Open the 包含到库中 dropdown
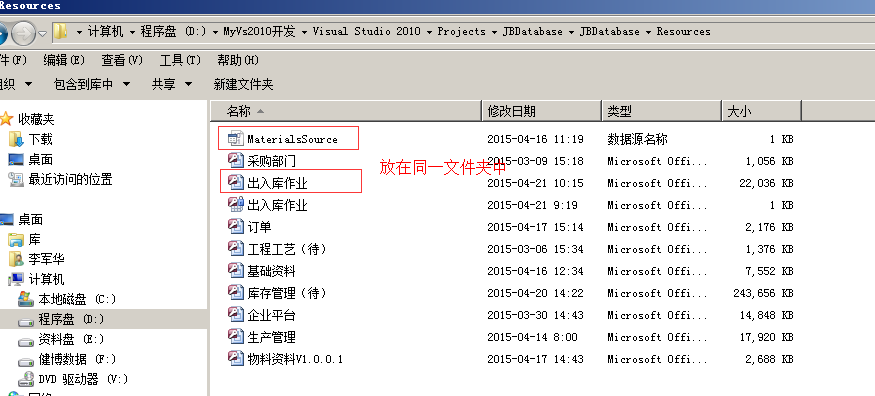875x396 pixels. [92, 84]
